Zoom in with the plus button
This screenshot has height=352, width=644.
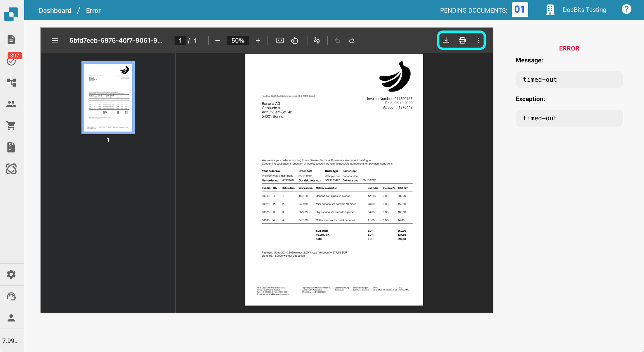pyautogui.click(x=258, y=41)
